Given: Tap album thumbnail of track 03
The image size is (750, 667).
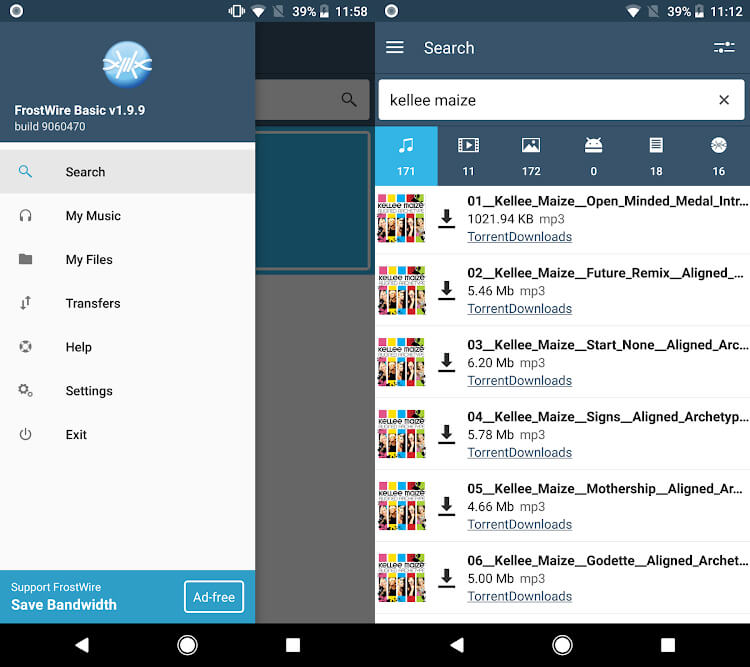Looking at the screenshot, I should pyautogui.click(x=401, y=362).
